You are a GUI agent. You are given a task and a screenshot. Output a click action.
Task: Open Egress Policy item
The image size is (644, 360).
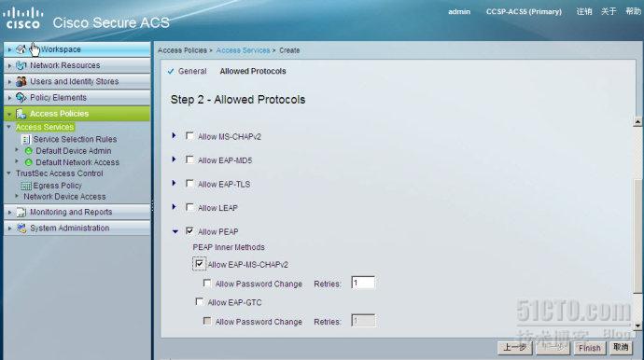click(x=58, y=186)
